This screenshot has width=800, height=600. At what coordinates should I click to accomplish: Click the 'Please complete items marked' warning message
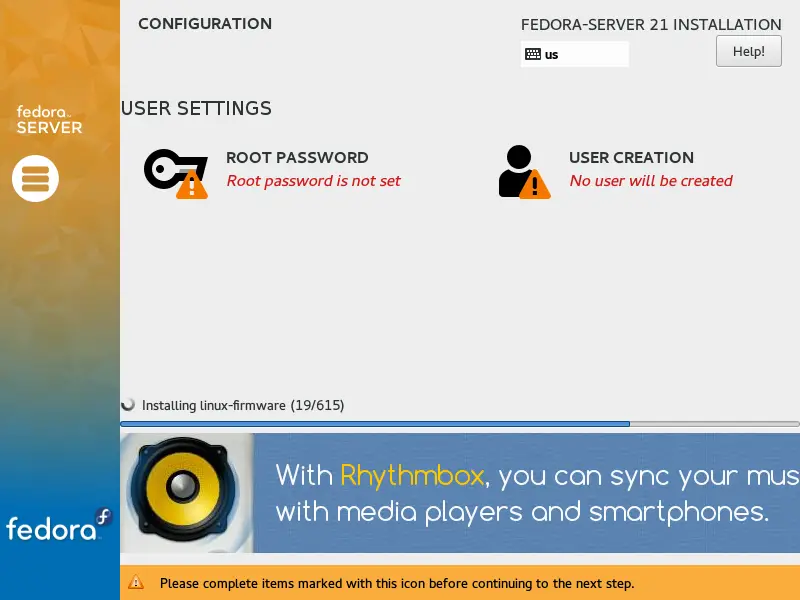(397, 583)
